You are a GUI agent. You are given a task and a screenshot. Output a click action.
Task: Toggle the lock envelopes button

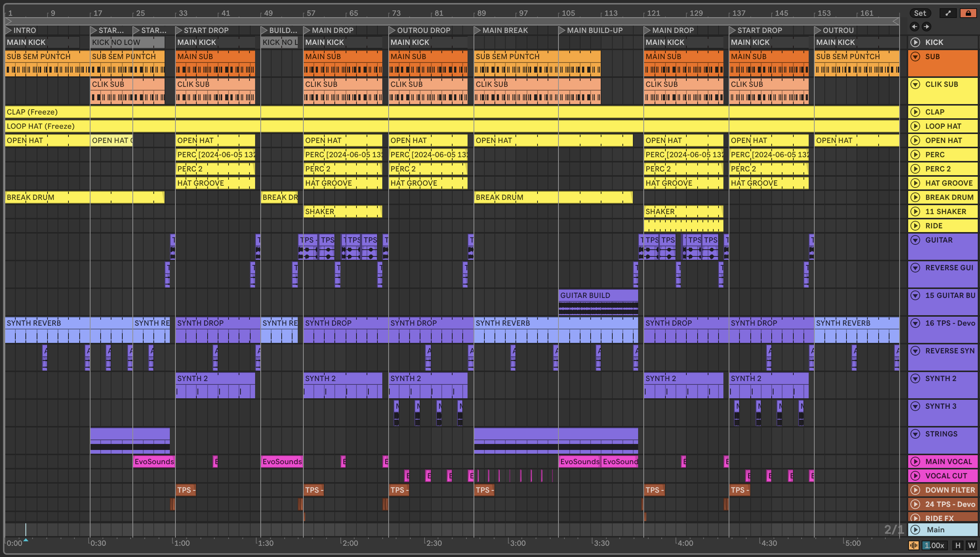(x=968, y=13)
